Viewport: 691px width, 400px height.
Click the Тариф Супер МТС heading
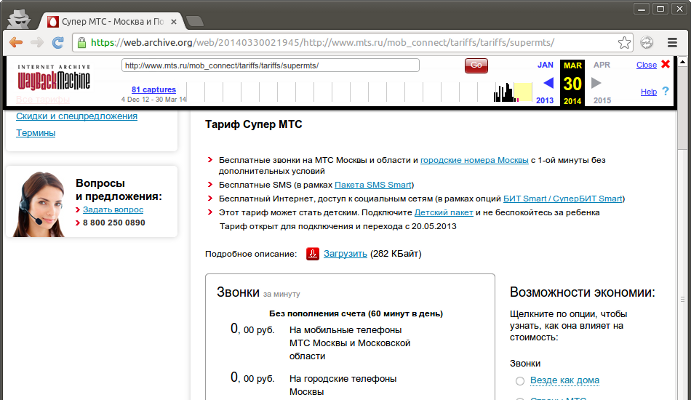coord(253,125)
